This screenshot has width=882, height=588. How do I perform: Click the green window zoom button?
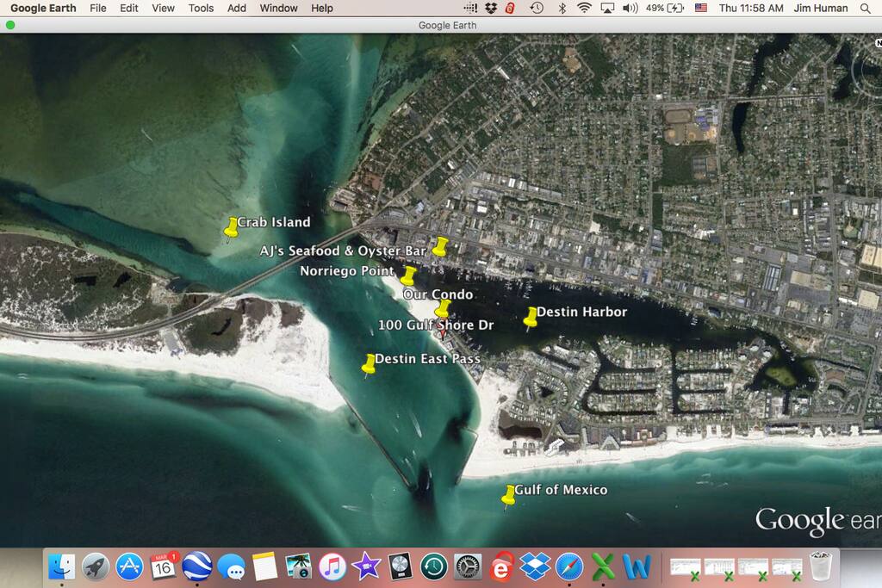click(x=10, y=25)
